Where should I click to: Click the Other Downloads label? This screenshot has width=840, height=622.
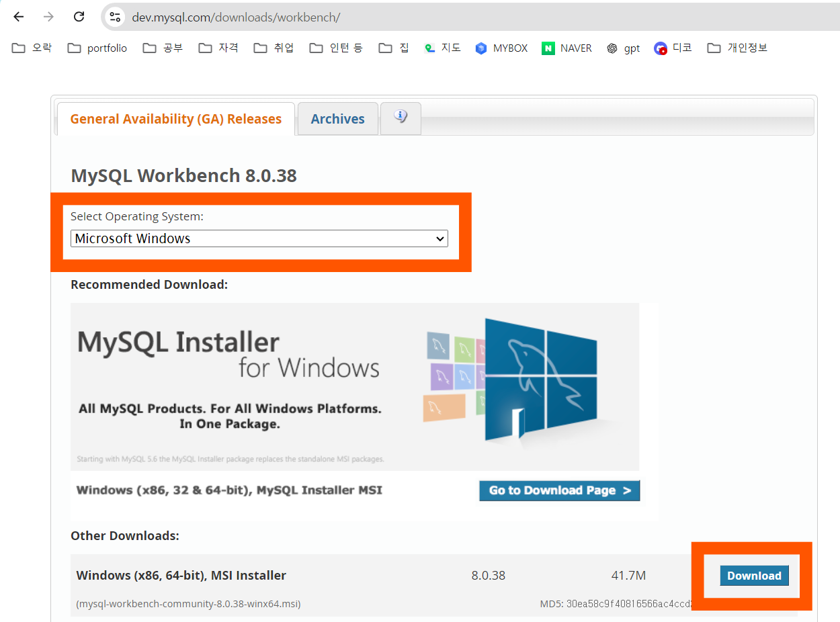click(125, 536)
